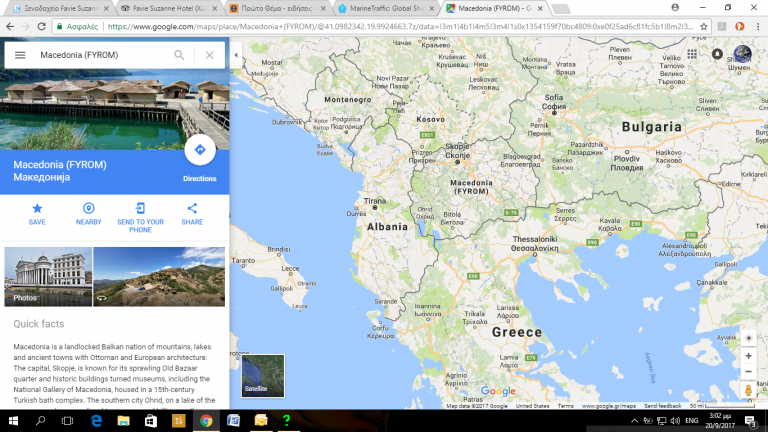Open Task View on the taskbar
This screenshot has height=432, width=768.
(x=68, y=421)
